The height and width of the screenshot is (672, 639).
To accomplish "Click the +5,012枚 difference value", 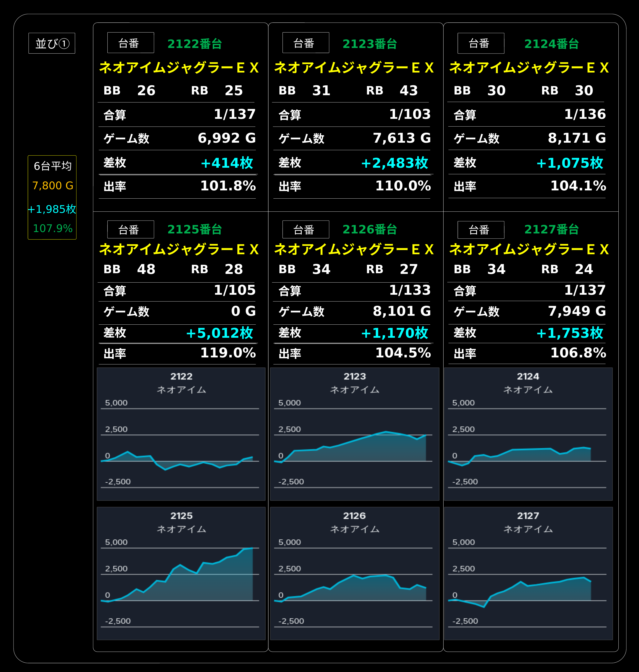I will point(219,333).
